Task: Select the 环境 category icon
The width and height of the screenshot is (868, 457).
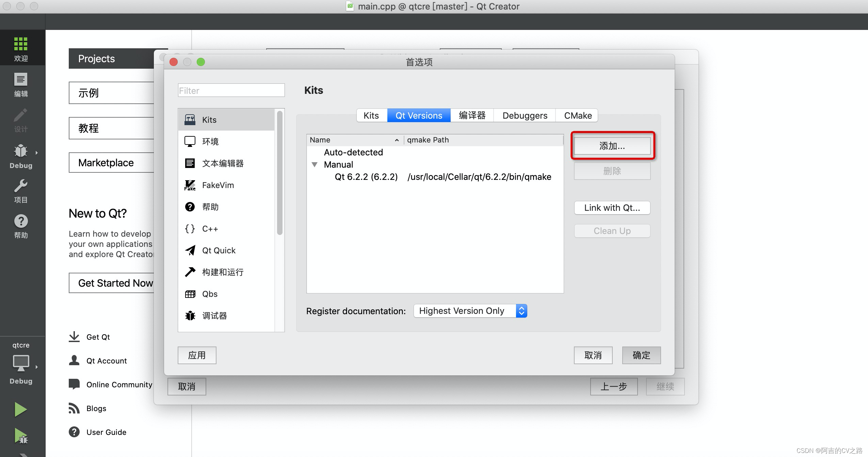Action: coord(190,141)
